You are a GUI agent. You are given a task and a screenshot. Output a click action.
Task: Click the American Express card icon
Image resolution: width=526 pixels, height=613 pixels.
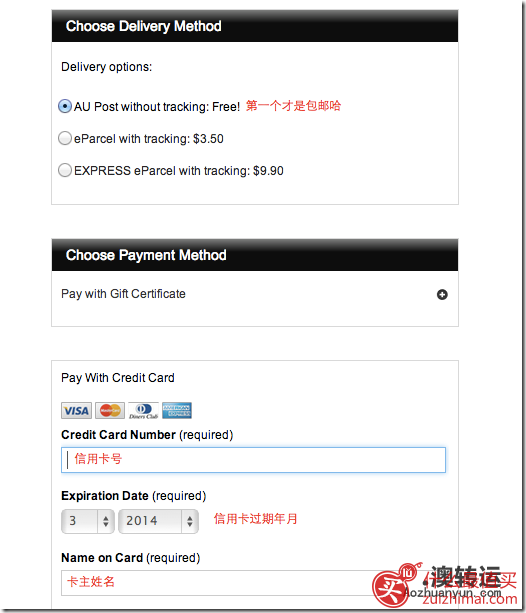point(177,410)
